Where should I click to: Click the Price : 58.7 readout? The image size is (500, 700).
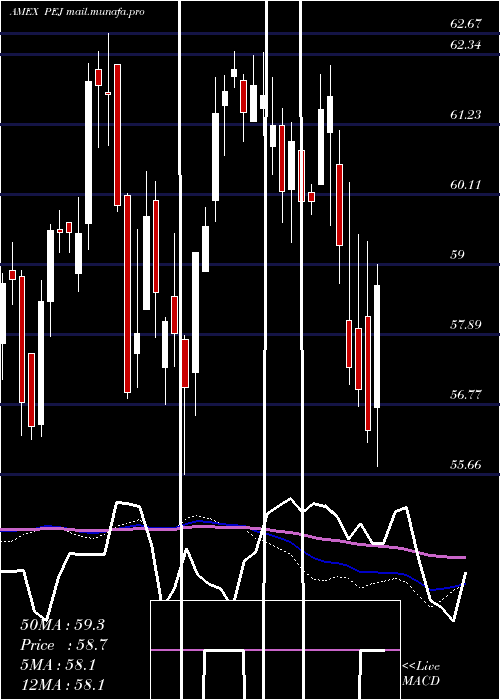[x=64, y=645]
